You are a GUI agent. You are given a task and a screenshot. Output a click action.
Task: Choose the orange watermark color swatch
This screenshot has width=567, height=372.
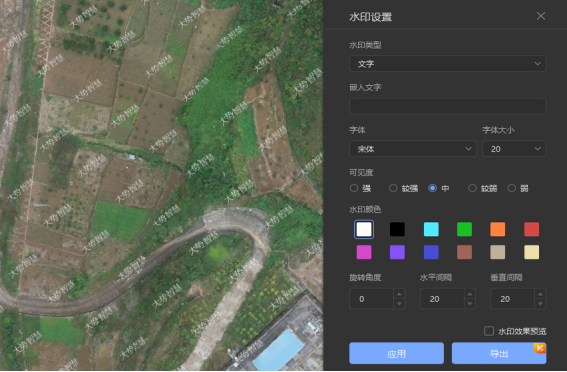pyautogui.click(x=498, y=229)
